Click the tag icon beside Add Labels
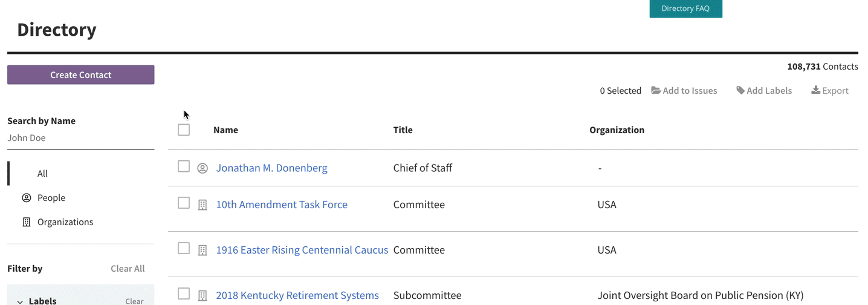 pos(740,91)
